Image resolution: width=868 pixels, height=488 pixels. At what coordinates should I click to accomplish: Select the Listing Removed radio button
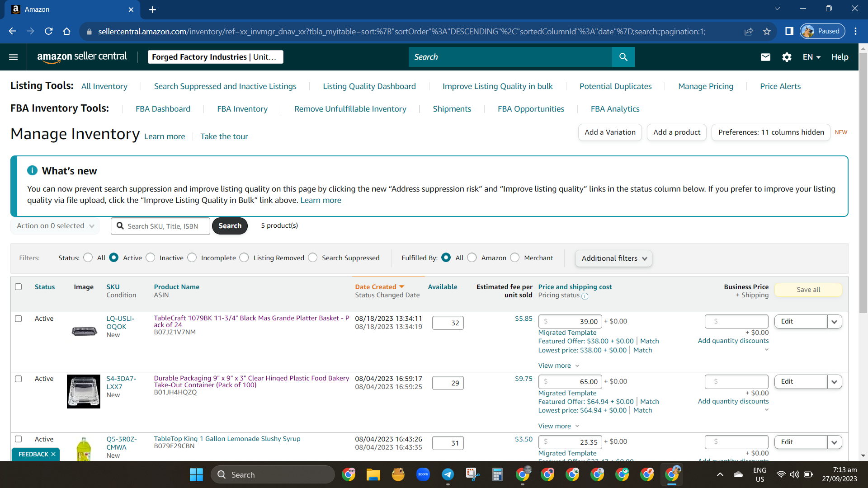(244, 258)
